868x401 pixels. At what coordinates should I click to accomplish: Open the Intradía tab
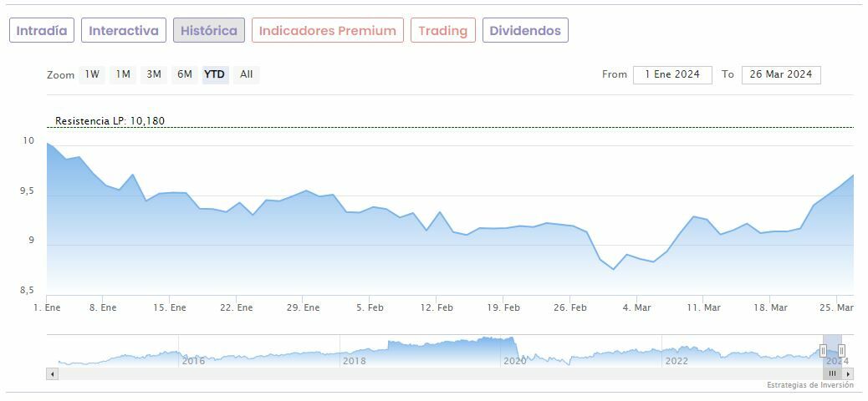[x=42, y=31]
